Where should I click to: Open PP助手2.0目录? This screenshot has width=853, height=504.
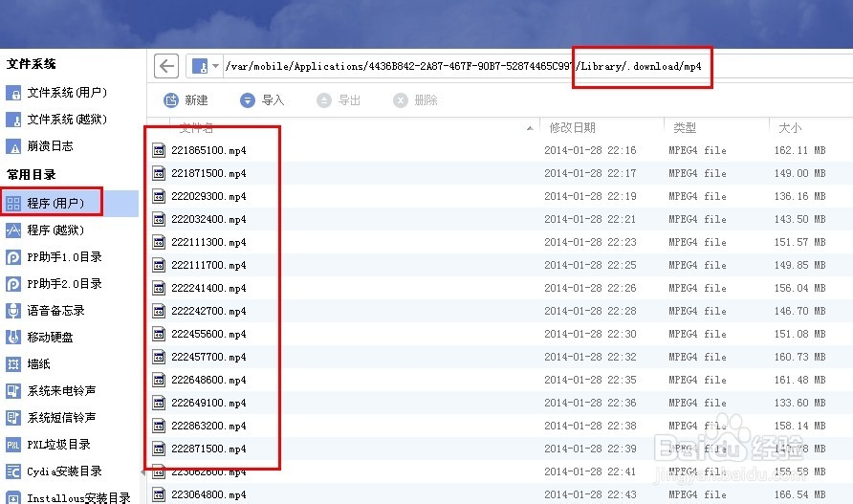coord(54,284)
